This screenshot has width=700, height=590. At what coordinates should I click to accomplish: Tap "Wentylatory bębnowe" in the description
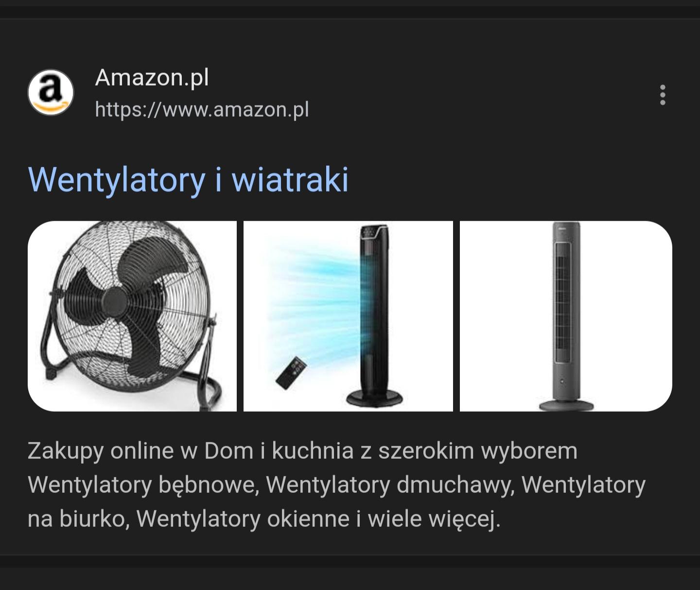[143, 485]
